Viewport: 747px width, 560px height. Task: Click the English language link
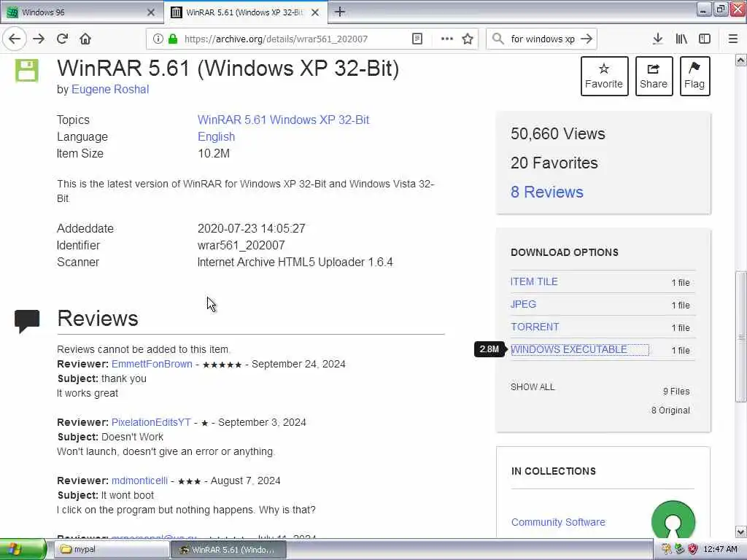tap(216, 136)
